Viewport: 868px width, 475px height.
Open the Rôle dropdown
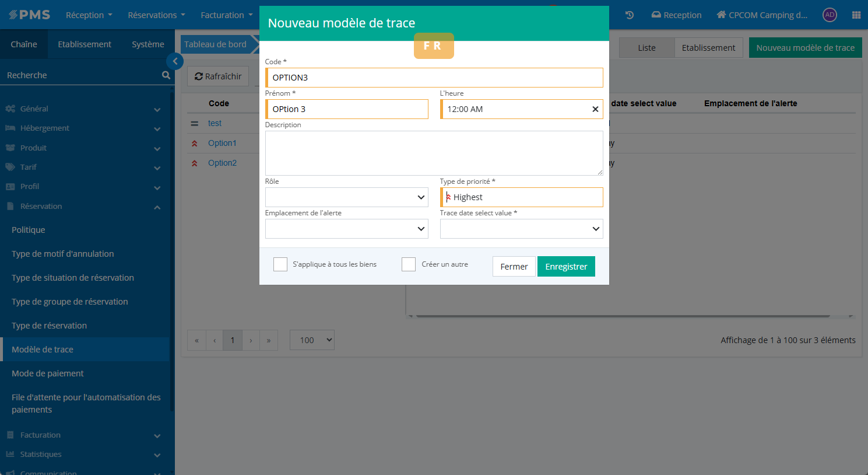tap(346, 197)
